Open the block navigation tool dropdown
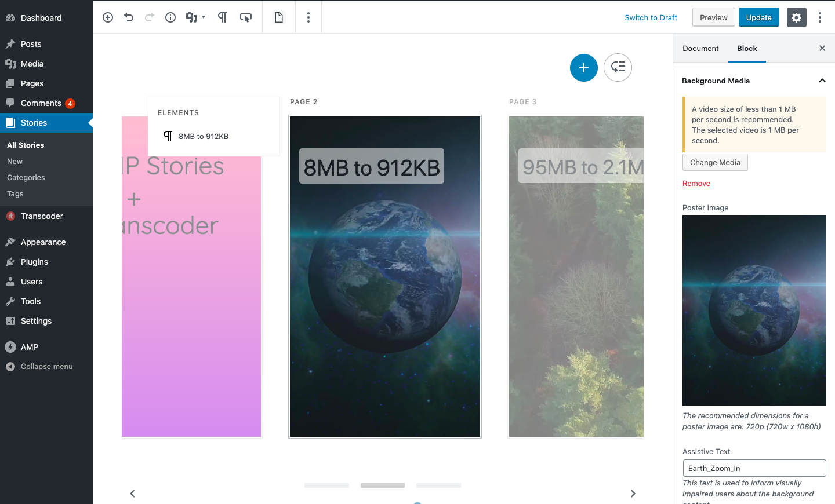Viewport: 835px width, 504px height. 195,17
